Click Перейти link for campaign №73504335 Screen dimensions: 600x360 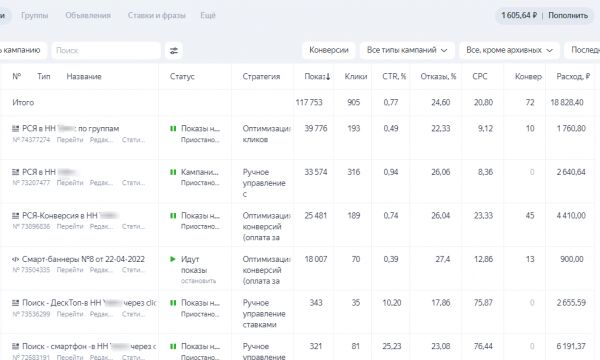(x=70, y=270)
